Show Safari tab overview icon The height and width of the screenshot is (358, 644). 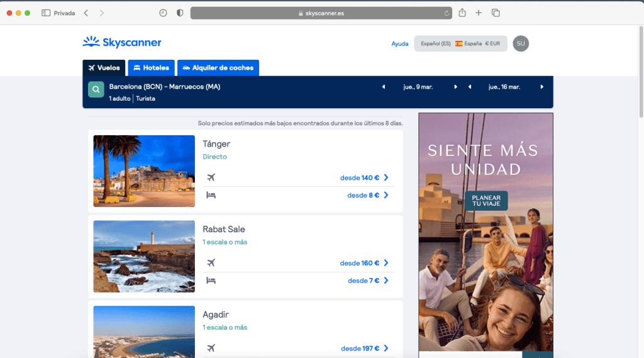click(496, 13)
